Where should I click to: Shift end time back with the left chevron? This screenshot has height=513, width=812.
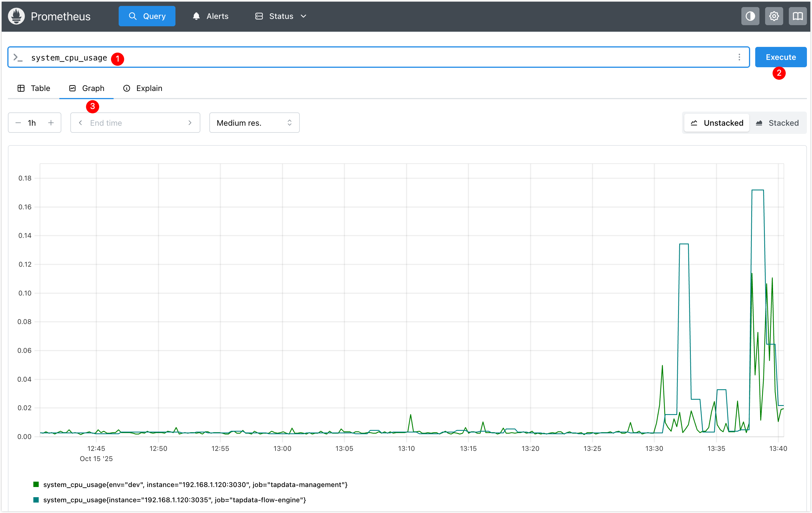[81, 123]
